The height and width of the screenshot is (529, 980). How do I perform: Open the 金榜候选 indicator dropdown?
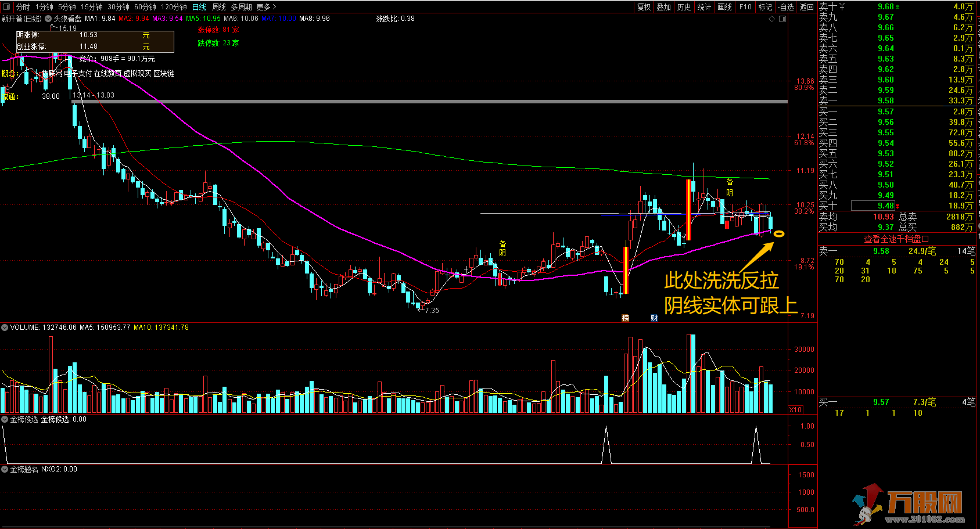[x=5, y=419]
